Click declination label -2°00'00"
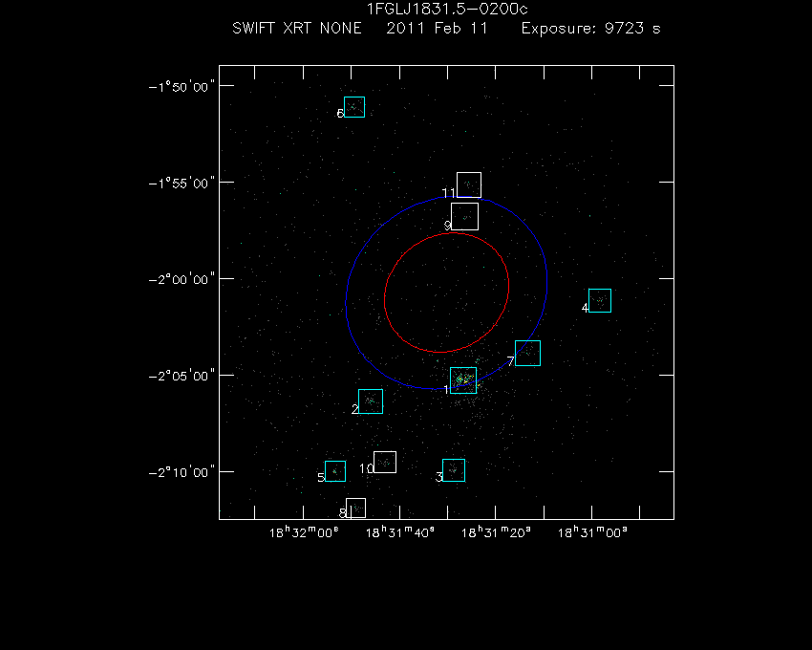This screenshot has height=650, width=812. point(182,279)
